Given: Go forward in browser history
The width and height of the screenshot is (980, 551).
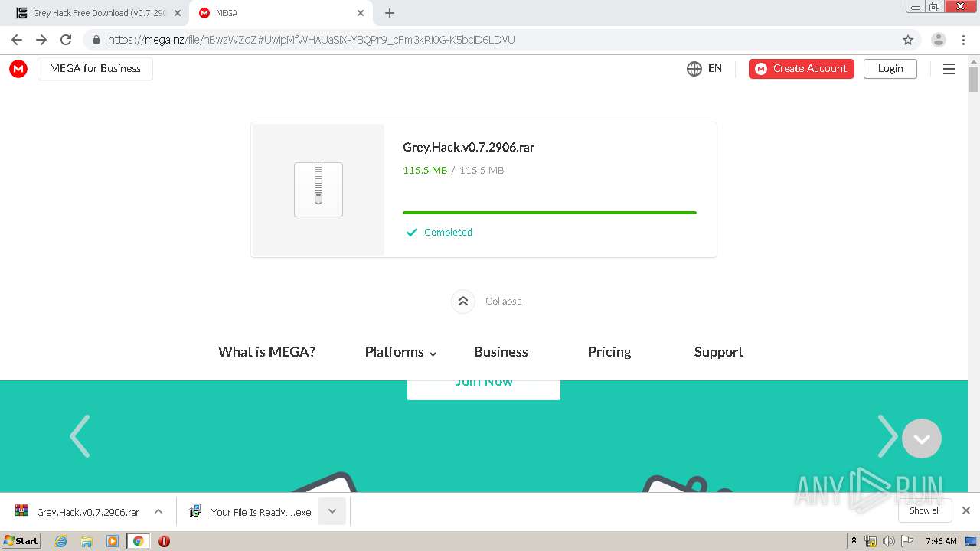Looking at the screenshot, I should [x=41, y=40].
